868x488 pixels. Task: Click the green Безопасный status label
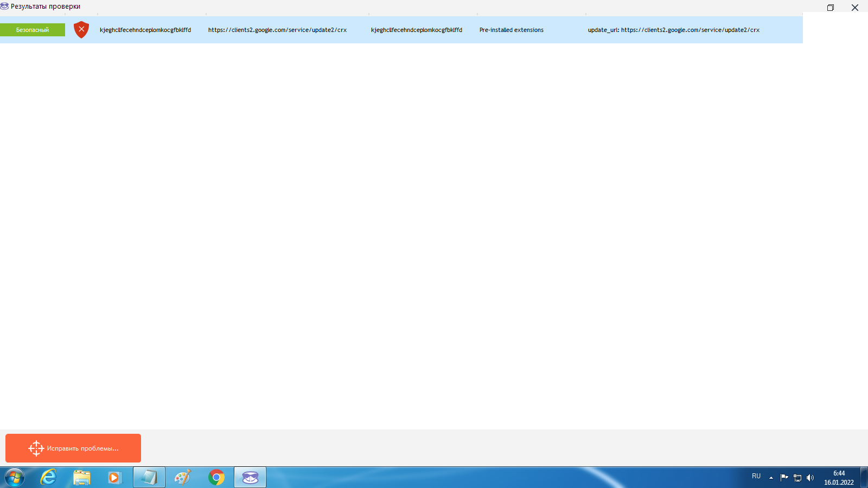[33, 30]
